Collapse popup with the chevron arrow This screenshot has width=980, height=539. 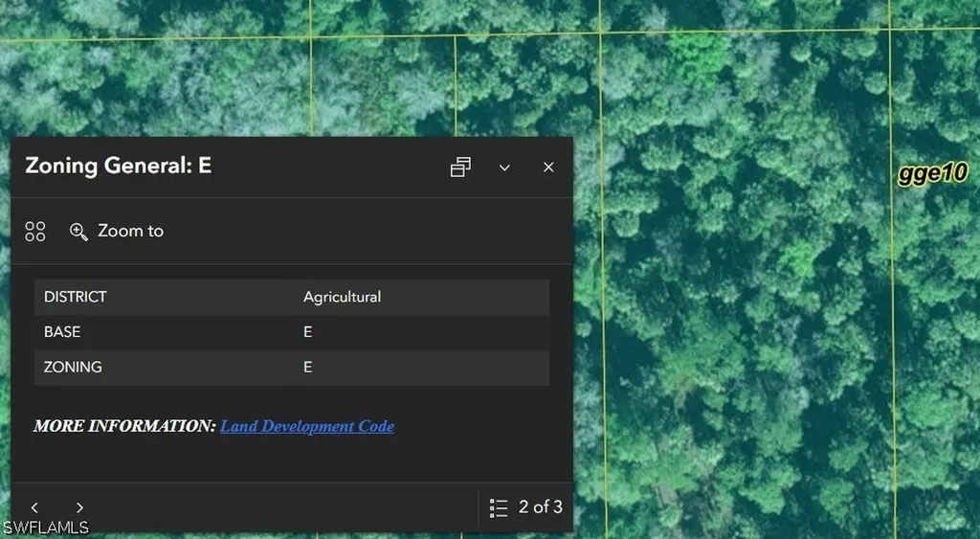(504, 168)
